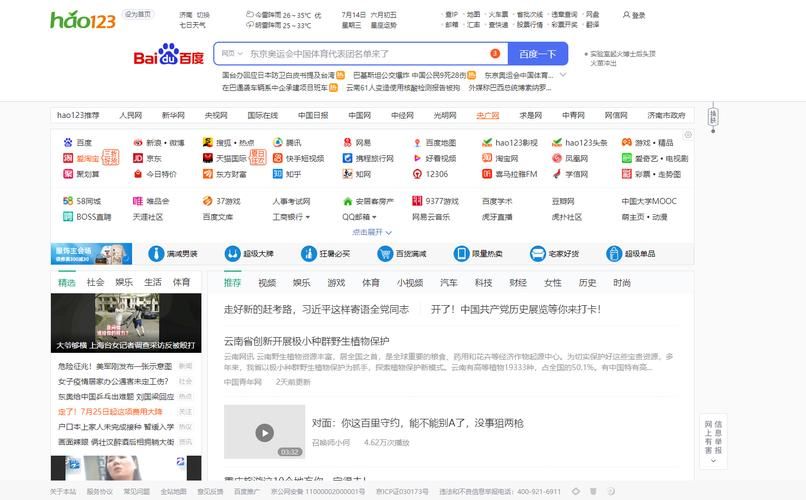Switch city with 切换 link

point(203,15)
